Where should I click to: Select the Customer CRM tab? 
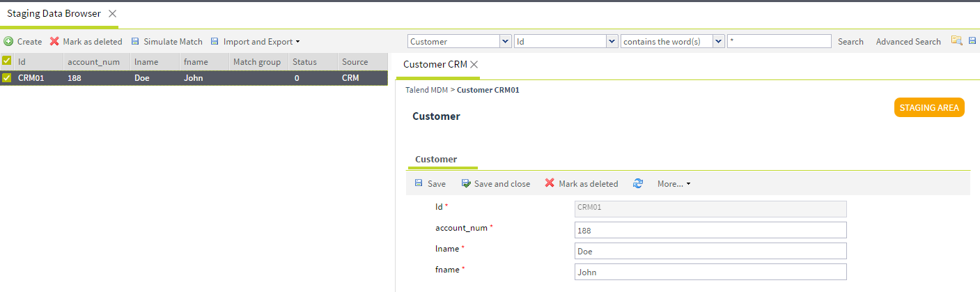pos(435,64)
